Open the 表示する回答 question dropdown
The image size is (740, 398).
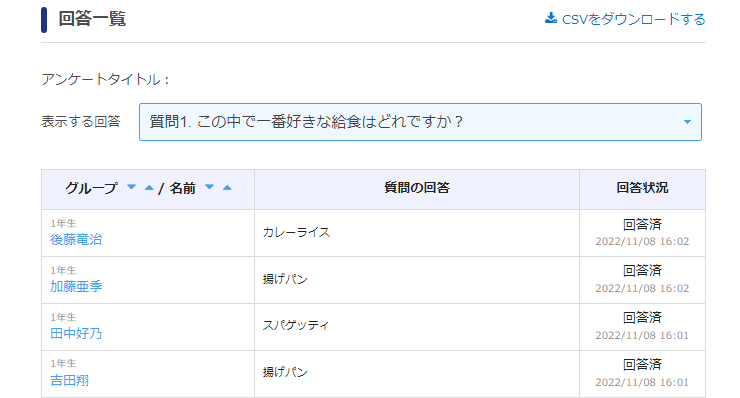coord(420,122)
